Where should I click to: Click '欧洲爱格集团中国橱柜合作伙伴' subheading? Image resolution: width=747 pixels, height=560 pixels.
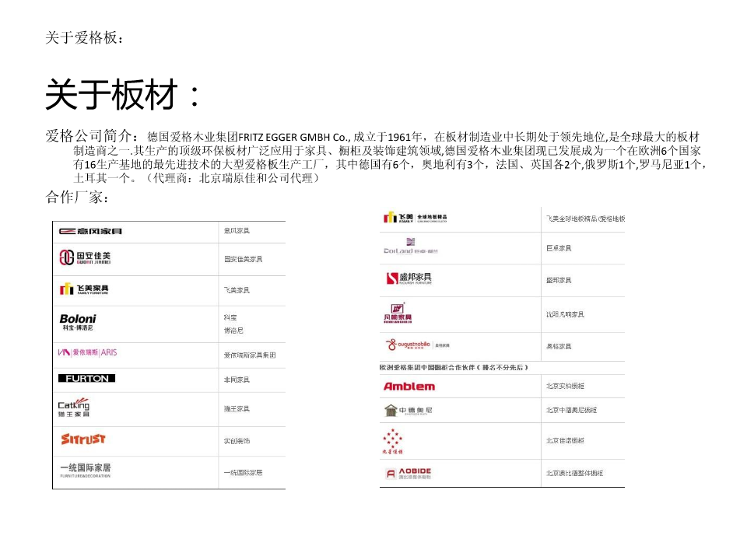coord(454,368)
